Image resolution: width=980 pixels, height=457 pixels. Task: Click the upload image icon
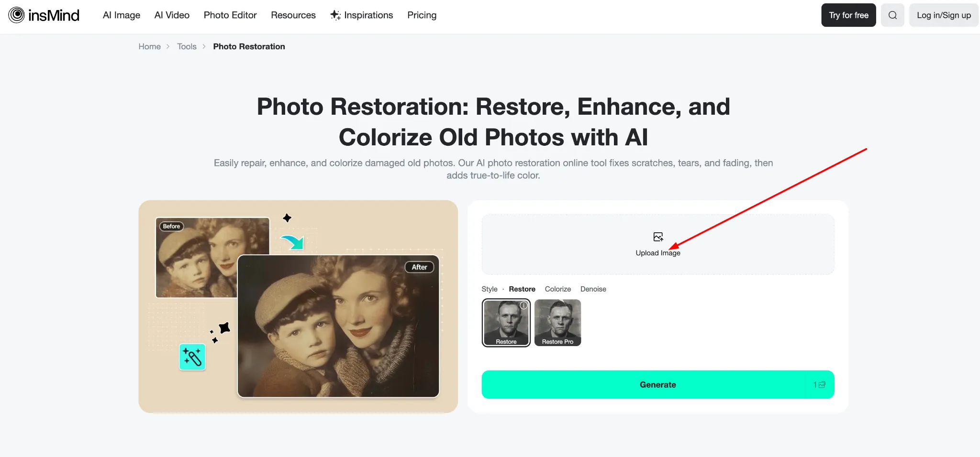point(658,237)
